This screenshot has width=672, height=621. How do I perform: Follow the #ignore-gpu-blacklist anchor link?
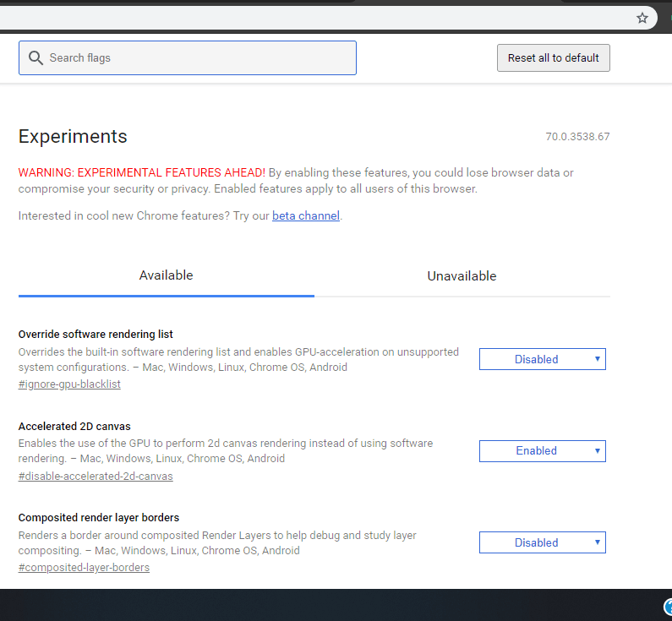coord(69,384)
